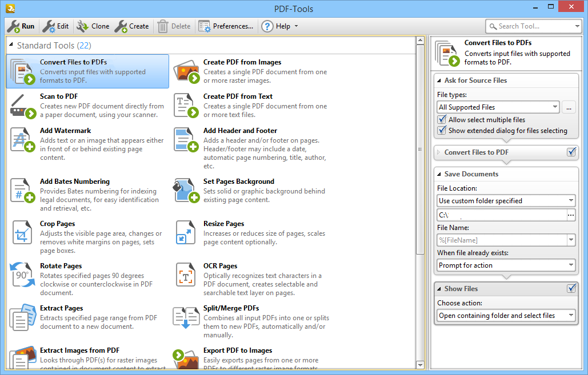Select the Crop Pages tool
Screen dimensions: 588x375
click(22, 232)
